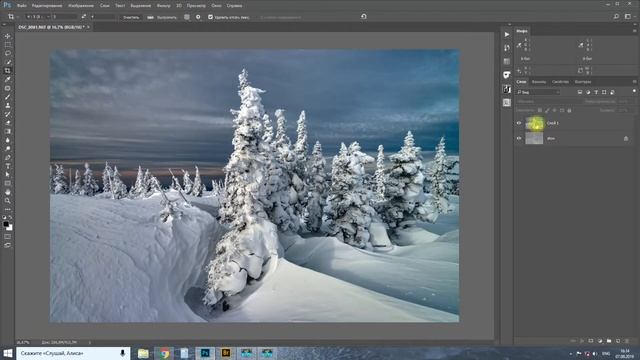Click the search magnifier at top right

tap(616, 17)
